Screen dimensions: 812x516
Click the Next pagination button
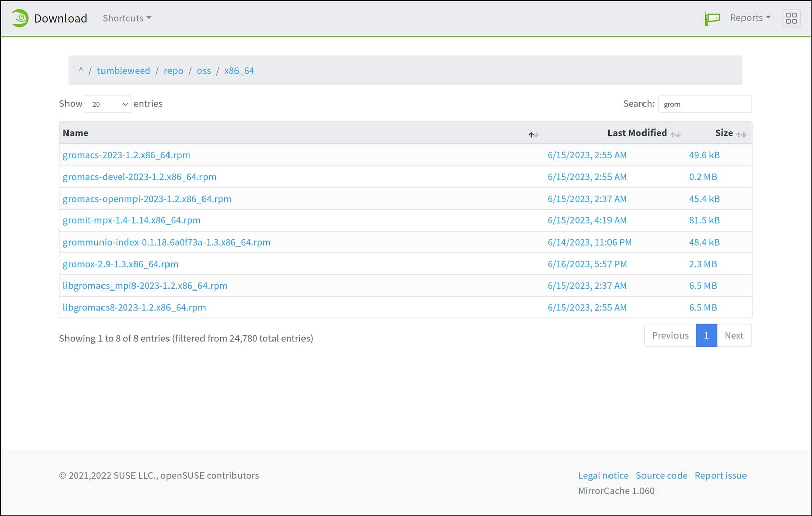tap(734, 335)
